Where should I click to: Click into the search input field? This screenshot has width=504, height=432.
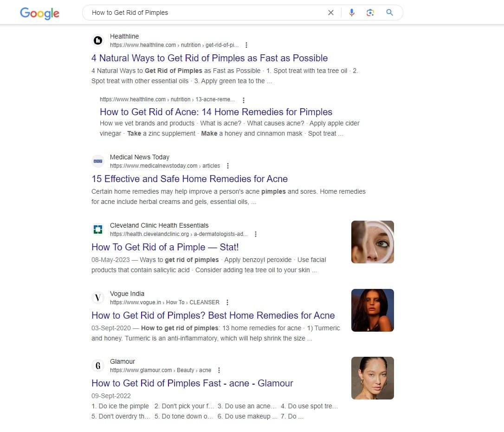(206, 13)
